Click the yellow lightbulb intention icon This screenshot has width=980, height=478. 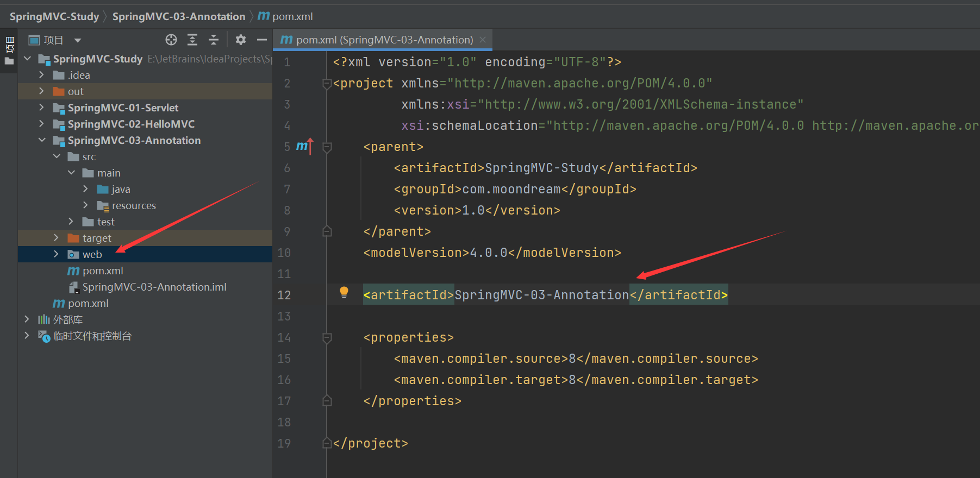click(344, 292)
